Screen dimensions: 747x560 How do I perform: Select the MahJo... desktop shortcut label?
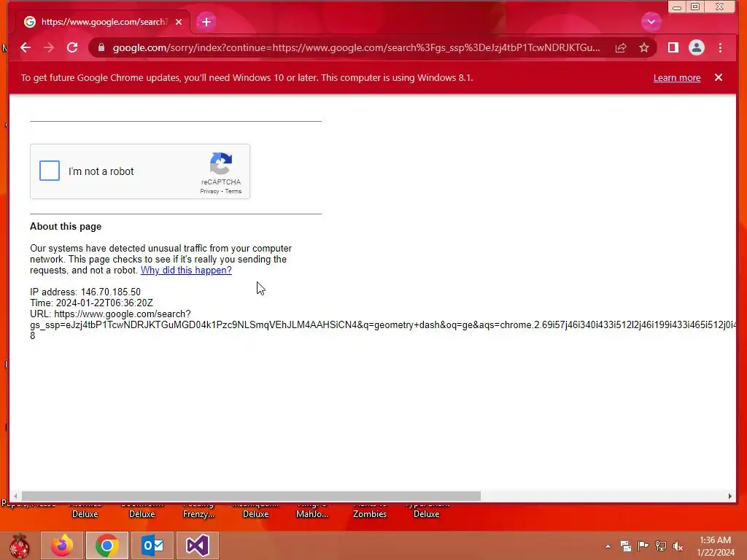(x=312, y=514)
